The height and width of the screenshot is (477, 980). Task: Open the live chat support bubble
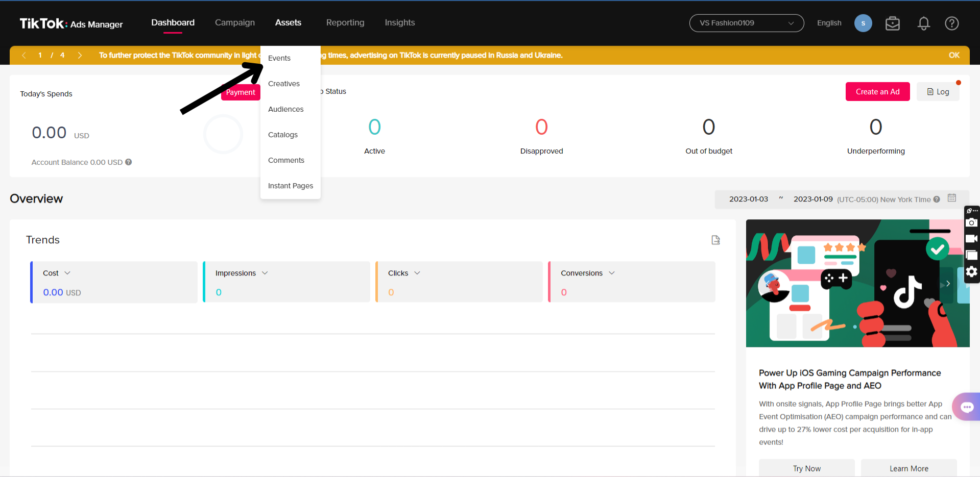coord(967,407)
